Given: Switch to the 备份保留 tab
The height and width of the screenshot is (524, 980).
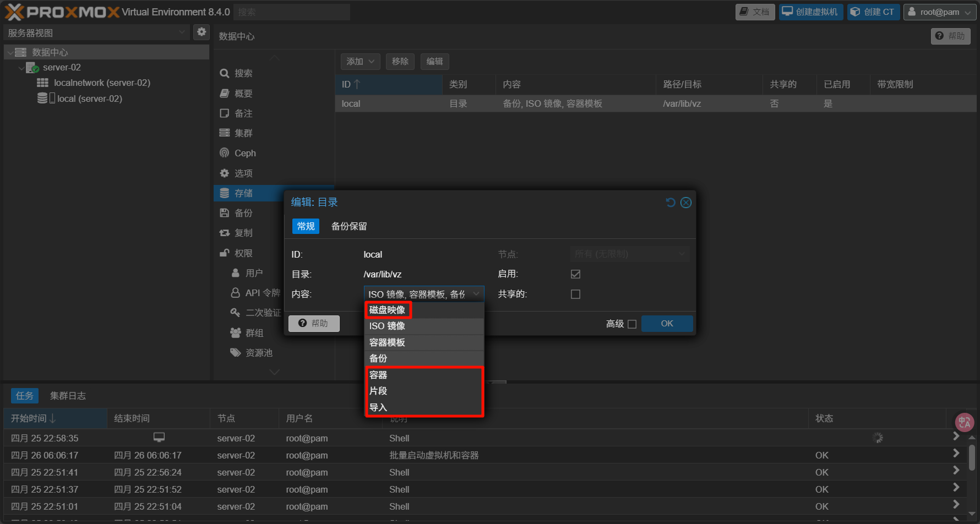Looking at the screenshot, I should coord(349,226).
